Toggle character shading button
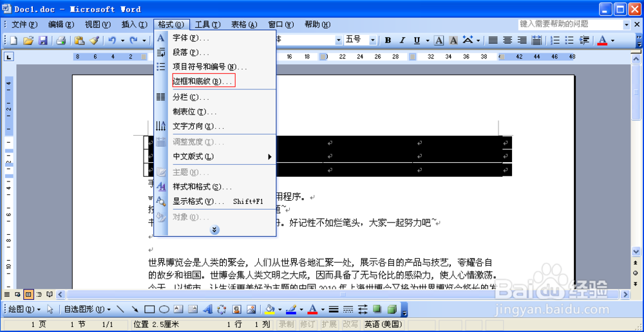644x332 pixels. pos(453,41)
